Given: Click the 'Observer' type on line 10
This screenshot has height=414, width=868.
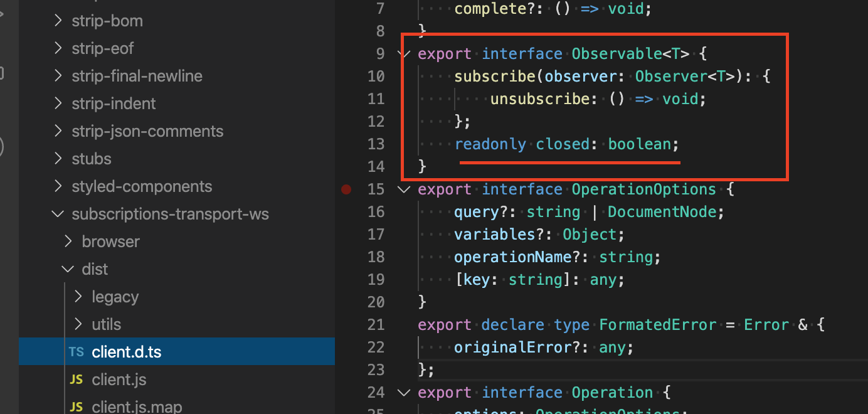Looking at the screenshot, I should pyautogui.click(x=671, y=77).
